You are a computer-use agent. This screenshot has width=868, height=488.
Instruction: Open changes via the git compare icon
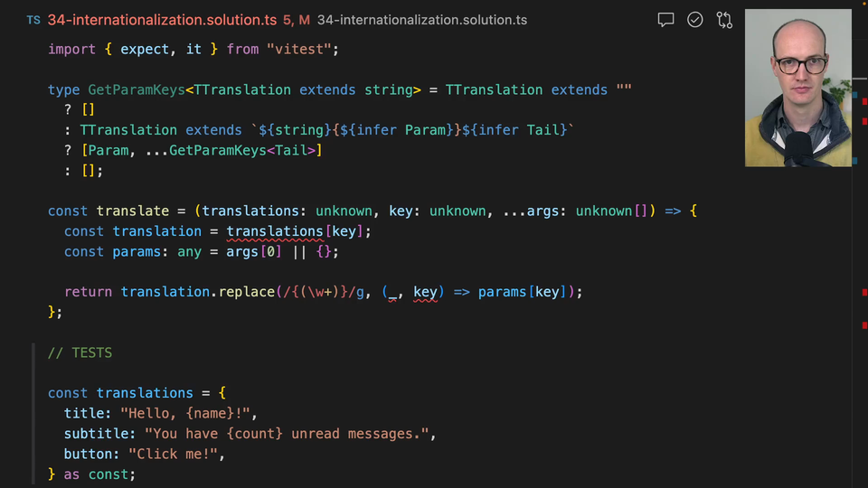[724, 20]
